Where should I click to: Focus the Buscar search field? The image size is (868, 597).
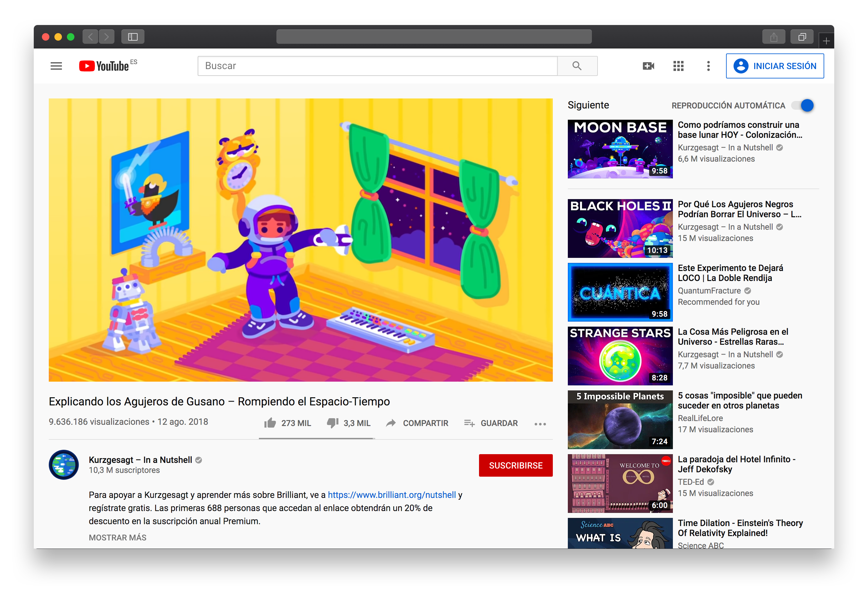(x=377, y=66)
